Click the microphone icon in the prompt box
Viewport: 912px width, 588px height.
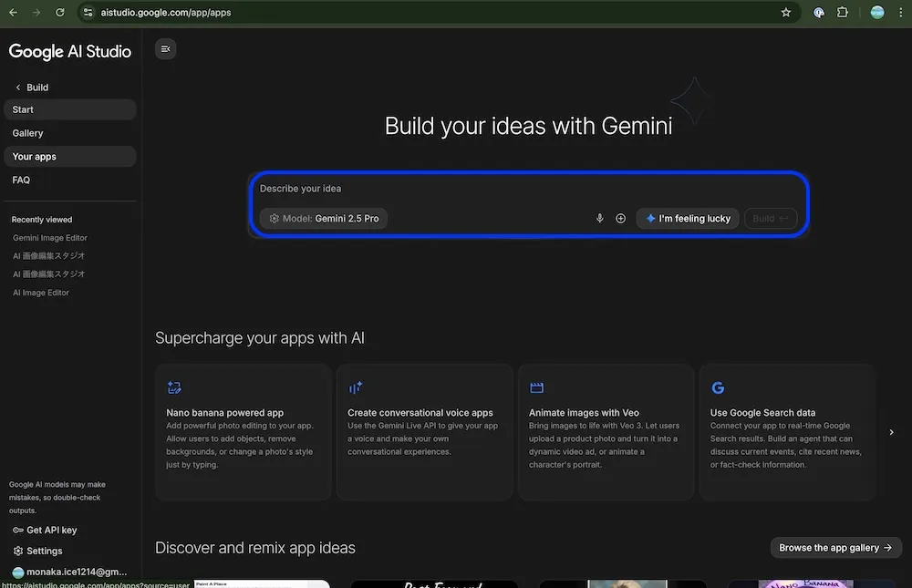(599, 219)
